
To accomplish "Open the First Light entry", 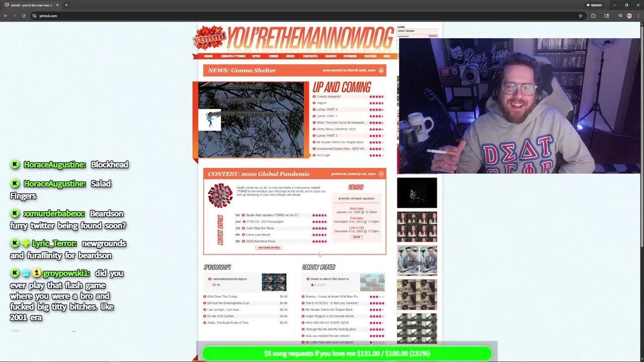I will click(324, 155).
